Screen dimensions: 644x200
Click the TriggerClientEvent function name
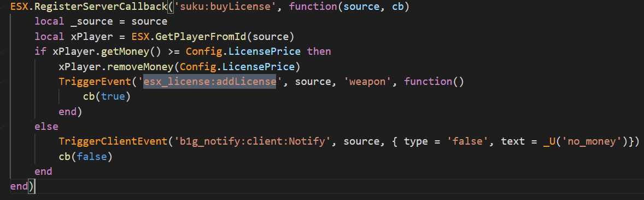(x=112, y=141)
